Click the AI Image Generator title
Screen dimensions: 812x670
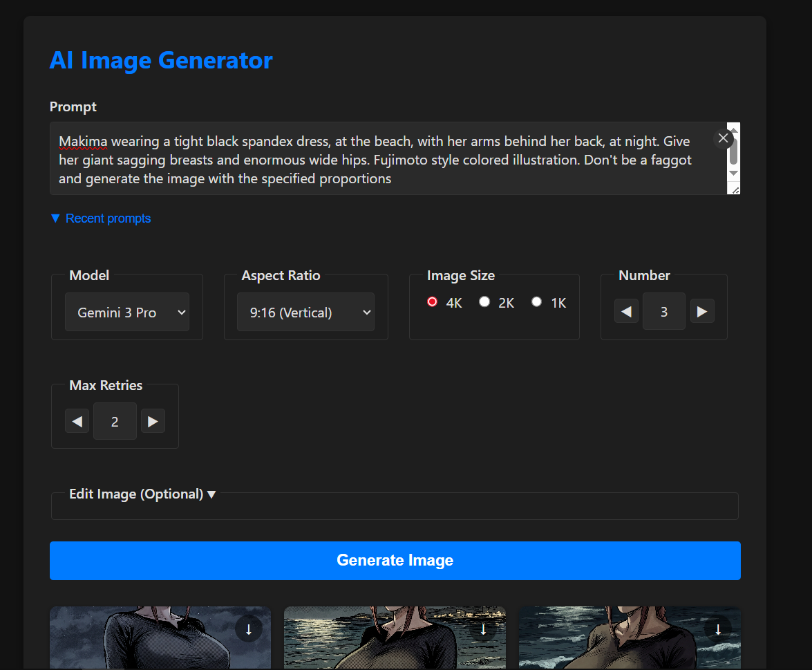coord(161,61)
